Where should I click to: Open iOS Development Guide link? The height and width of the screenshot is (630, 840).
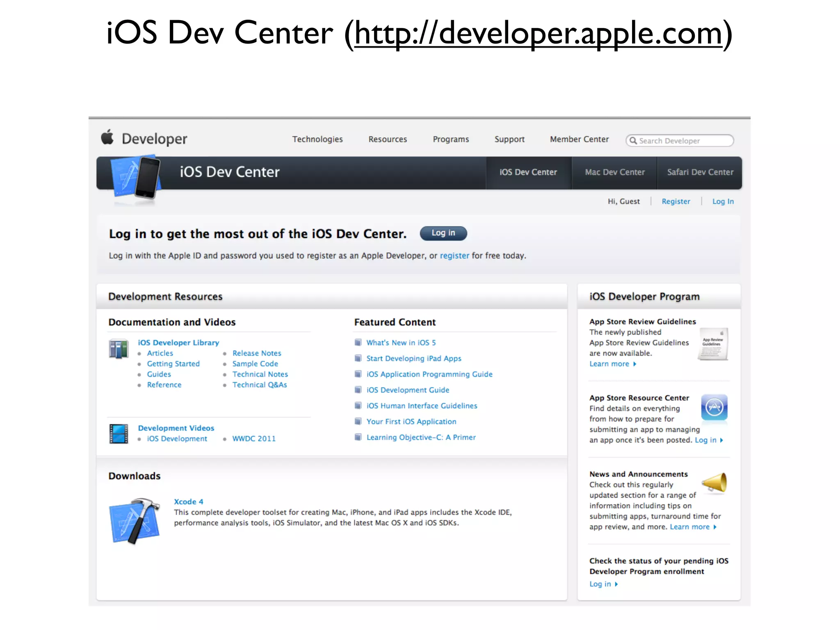(408, 390)
